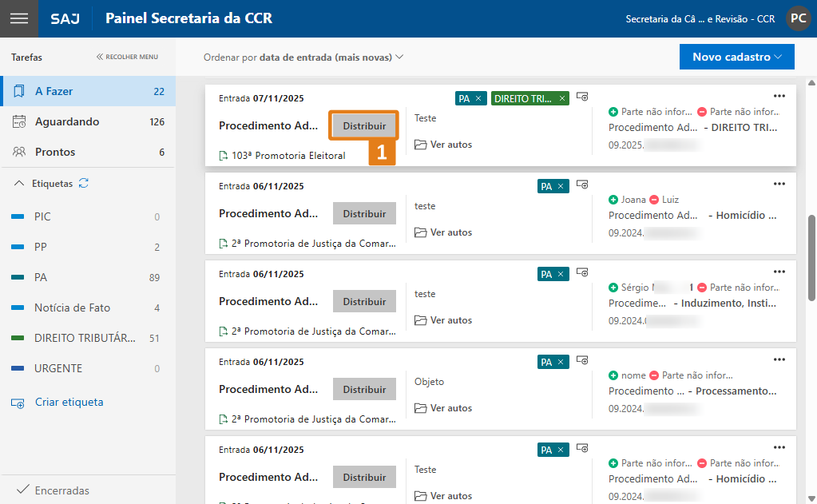Click add-tag icon on first card
Viewport: 817px width, 504px height.
(582, 97)
